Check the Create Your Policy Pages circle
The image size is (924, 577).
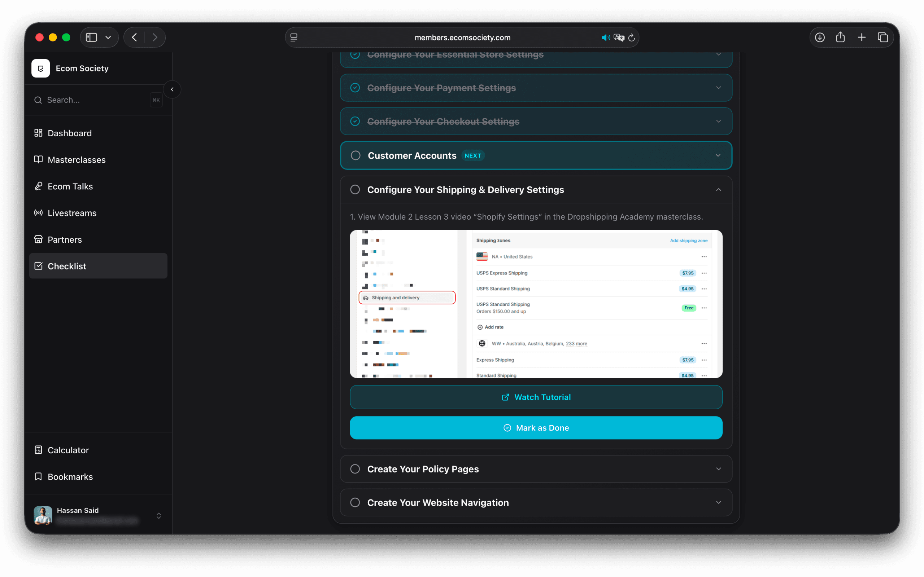coord(355,468)
